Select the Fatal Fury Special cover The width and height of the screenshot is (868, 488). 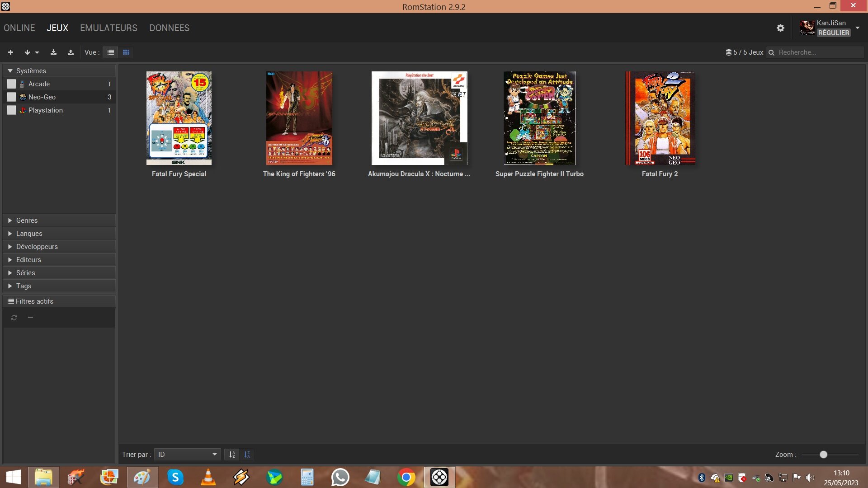pos(179,118)
